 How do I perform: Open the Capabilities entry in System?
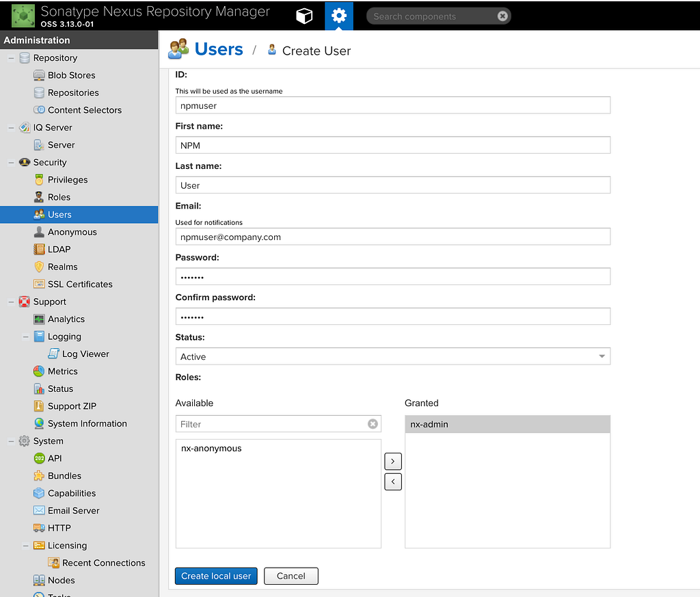pyautogui.click(x=71, y=493)
